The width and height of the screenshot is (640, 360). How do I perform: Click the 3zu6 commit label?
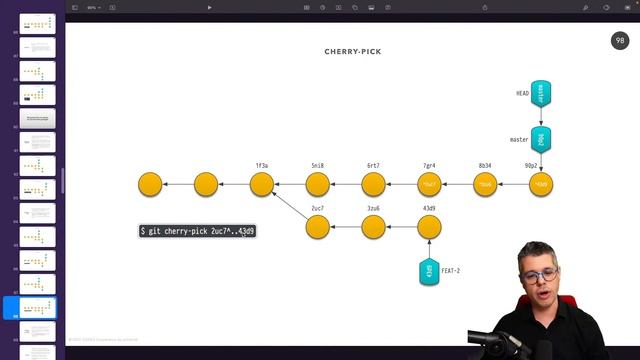(373, 209)
